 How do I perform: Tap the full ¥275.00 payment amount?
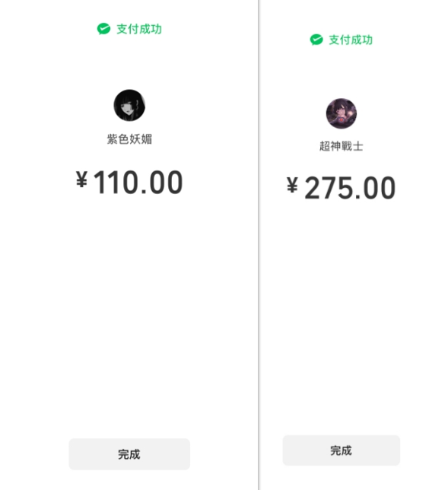[x=342, y=187]
